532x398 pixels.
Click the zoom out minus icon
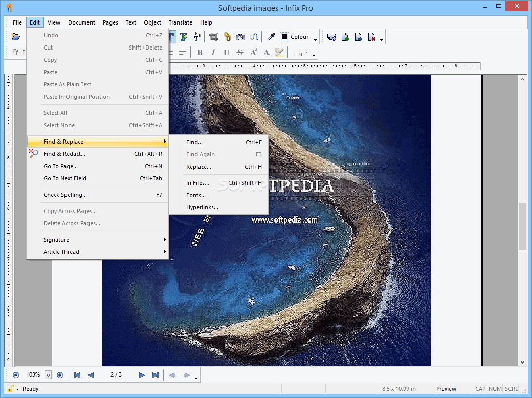[x=16, y=375]
